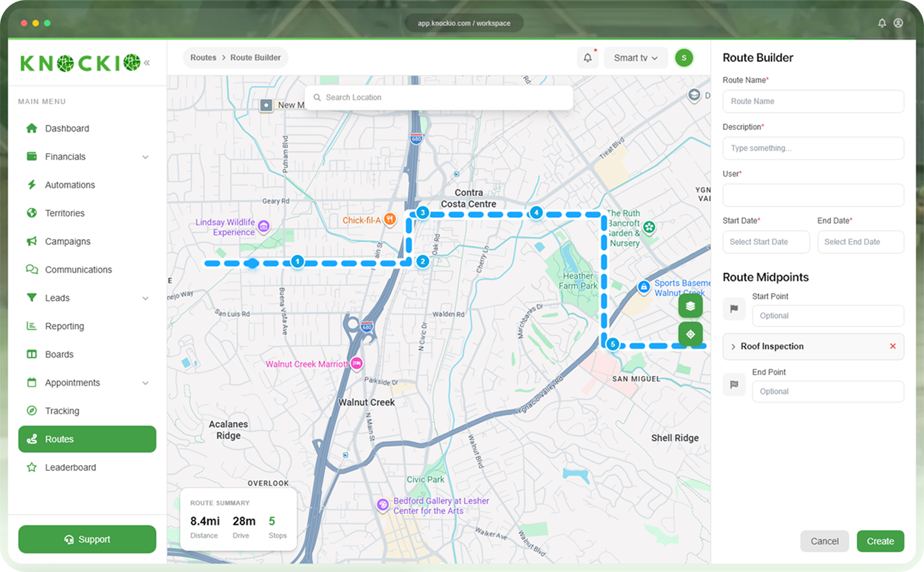The width and height of the screenshot is (924, 572).
Task: Click the Appointments calendar icon
Action: click(x=31, y=382)
